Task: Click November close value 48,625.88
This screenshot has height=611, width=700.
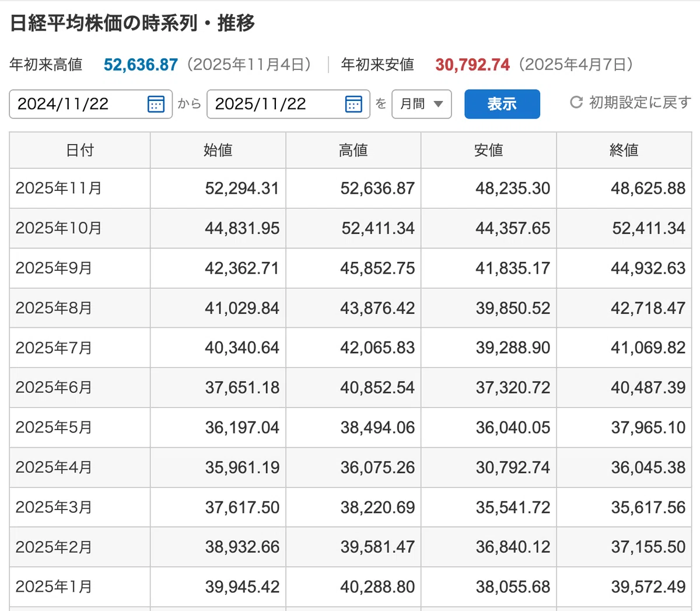Action: coord(648,188)
